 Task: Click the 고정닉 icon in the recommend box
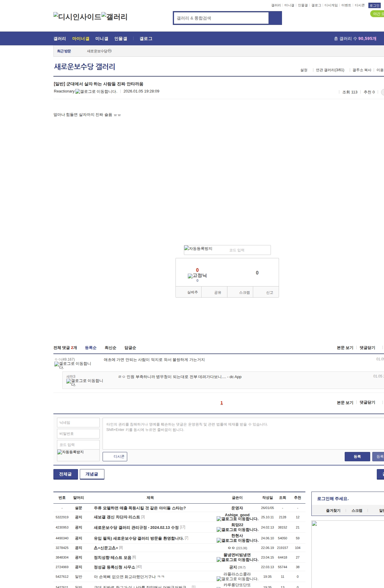tap(197, 276)
